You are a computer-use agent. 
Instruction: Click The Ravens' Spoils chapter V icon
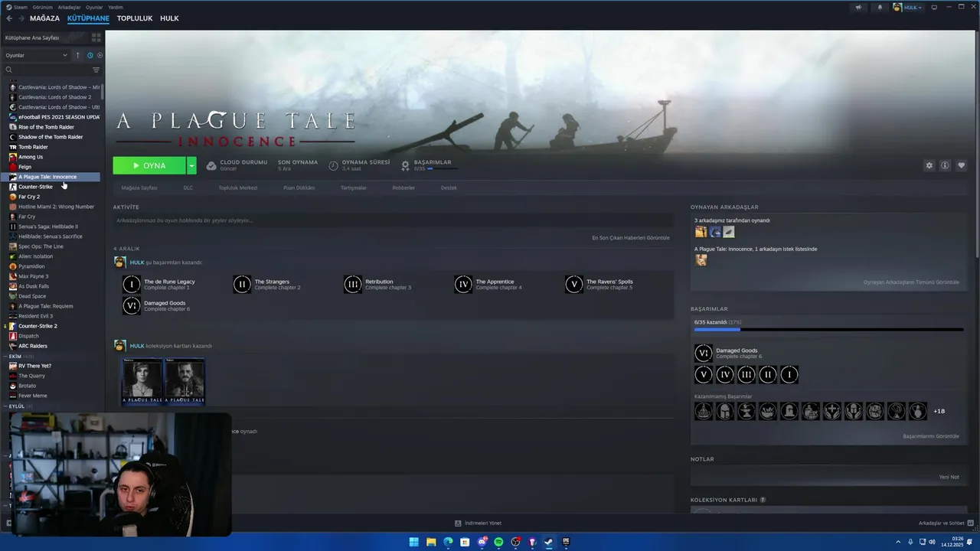[x=573, y=285]
